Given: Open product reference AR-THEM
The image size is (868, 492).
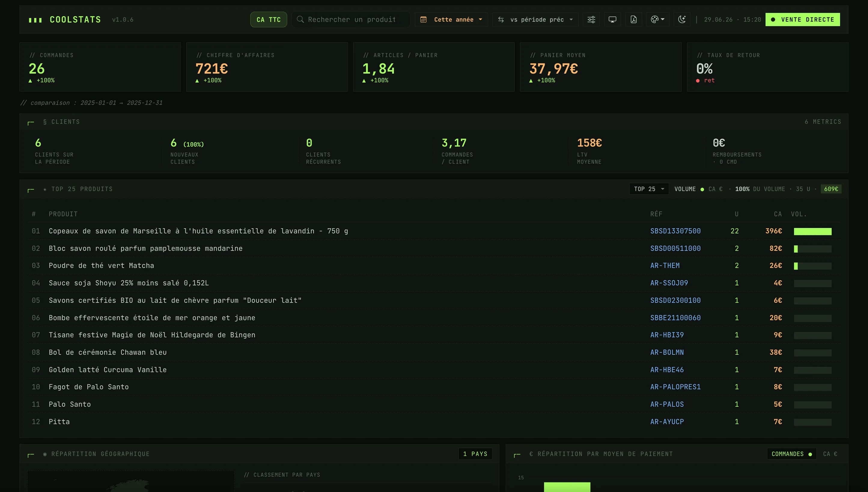Looking at the screenshot, I should coord(665,266).
